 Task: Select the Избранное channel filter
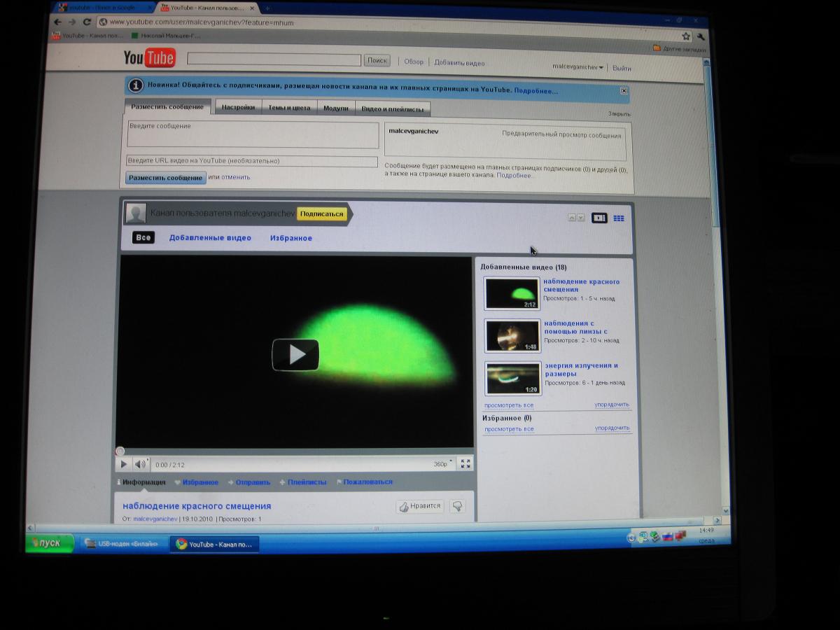point(291,238)
